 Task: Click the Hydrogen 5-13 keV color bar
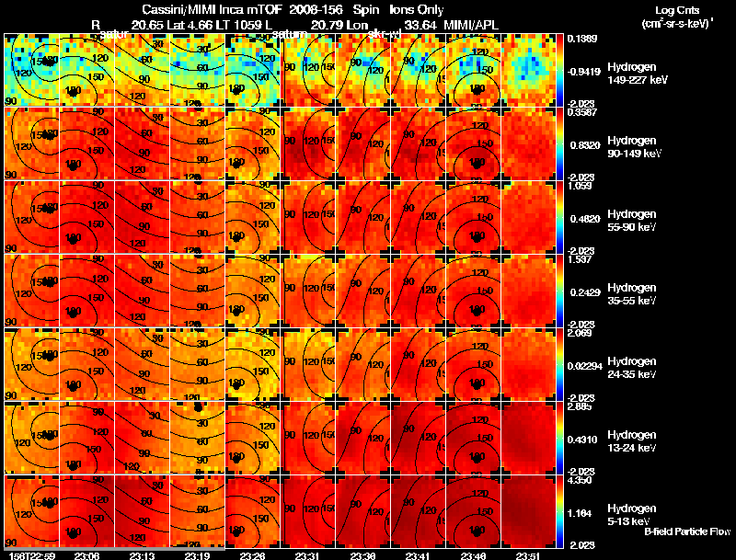click(x=559, y=511)
